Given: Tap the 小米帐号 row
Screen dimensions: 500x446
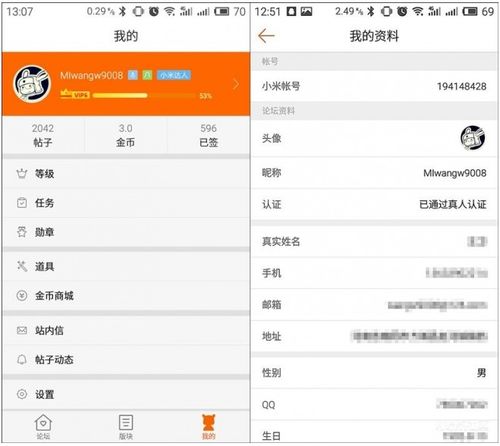Looking at the screenshot, I should pos(374,86).
